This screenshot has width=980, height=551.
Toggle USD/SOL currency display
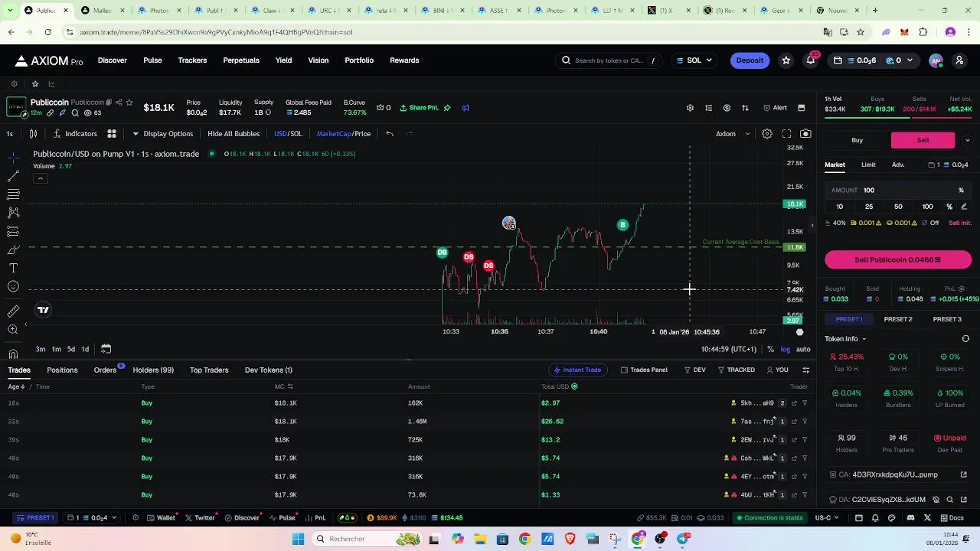(x=288, y=134)
